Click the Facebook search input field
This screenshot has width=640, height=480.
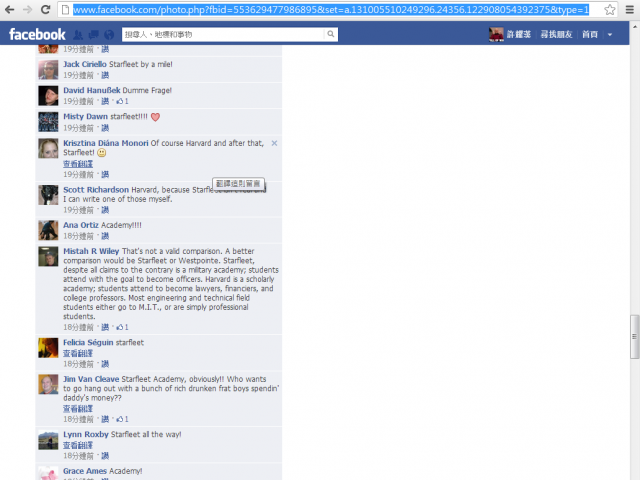coord(224,34)
